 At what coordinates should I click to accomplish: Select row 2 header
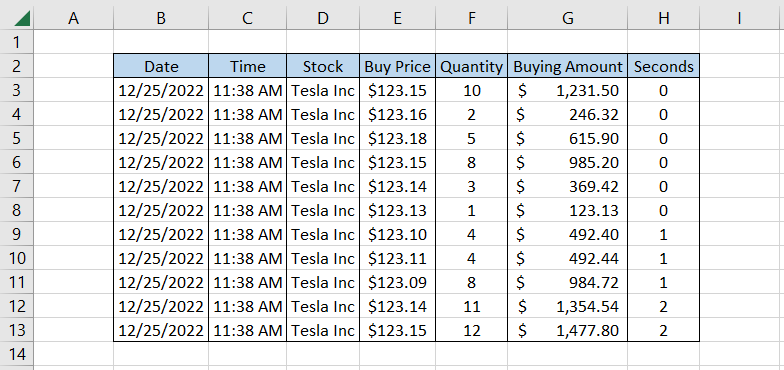click(x=16, y=66)
